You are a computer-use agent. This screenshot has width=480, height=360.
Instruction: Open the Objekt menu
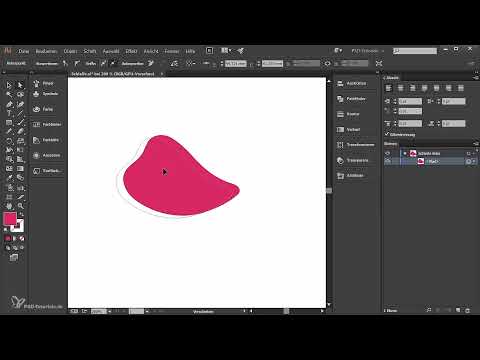coord(70,51)
